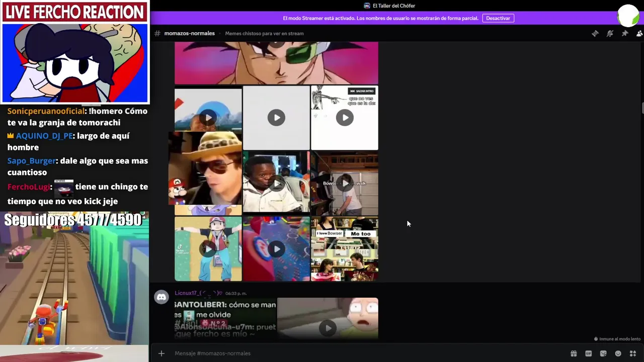
Task: Click FerchoLugi name in stream chat
Action: click(29, 187)
